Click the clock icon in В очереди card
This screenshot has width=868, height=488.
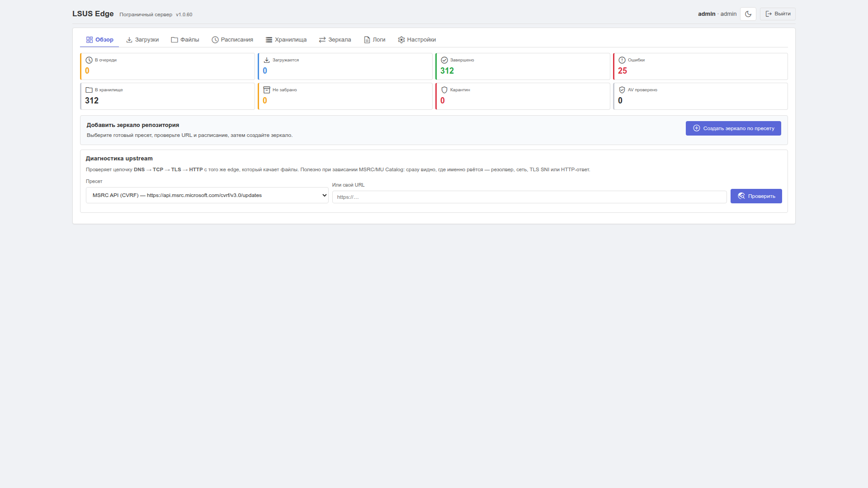click(x=89, y=60)
